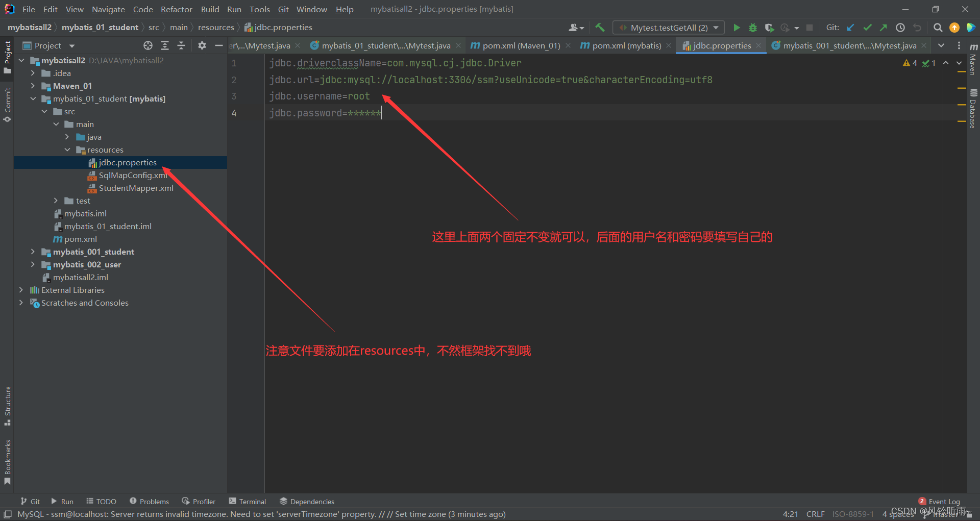This screenshot has height=521, width=980.
Task: Open the Commit tool window
Action: point(7,105)
